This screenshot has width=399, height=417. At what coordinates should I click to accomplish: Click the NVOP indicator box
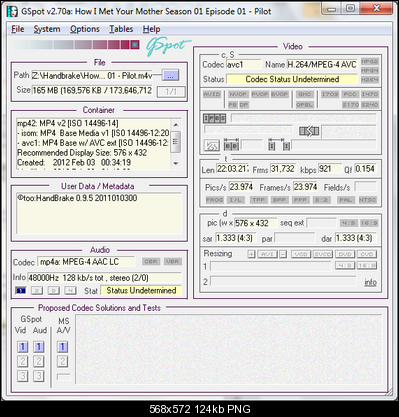coord(238,94)
